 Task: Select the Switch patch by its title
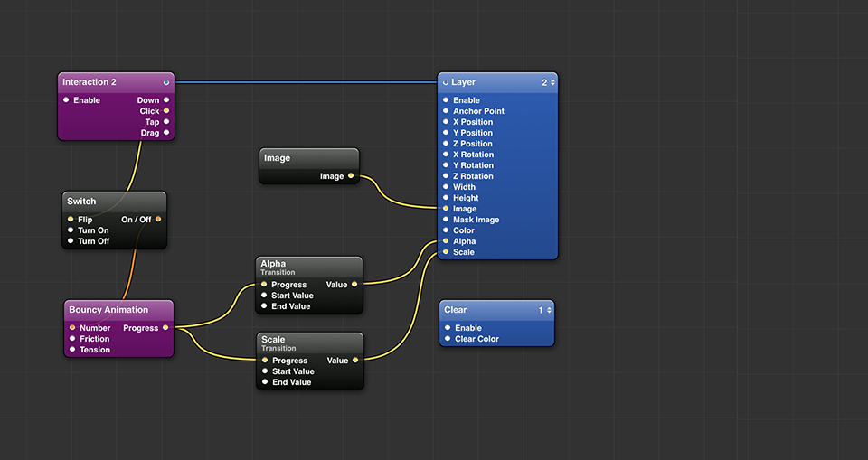click(81, 201)
